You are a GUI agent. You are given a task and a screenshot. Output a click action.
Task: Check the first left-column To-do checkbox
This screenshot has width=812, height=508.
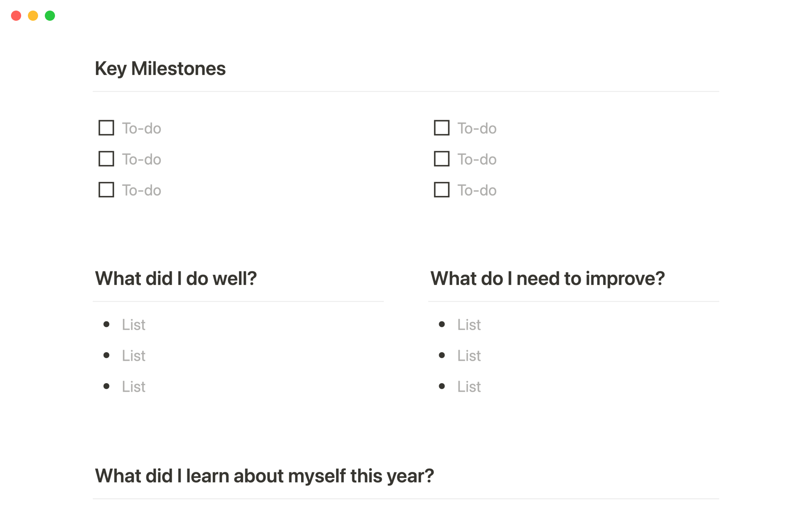pyautogui.click(x=106, y=128)
